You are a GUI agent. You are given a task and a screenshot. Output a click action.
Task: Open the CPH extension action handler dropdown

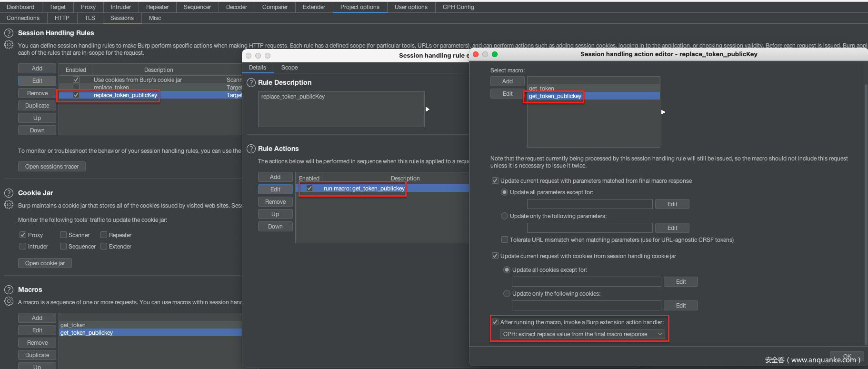click(x=582, y=334)
